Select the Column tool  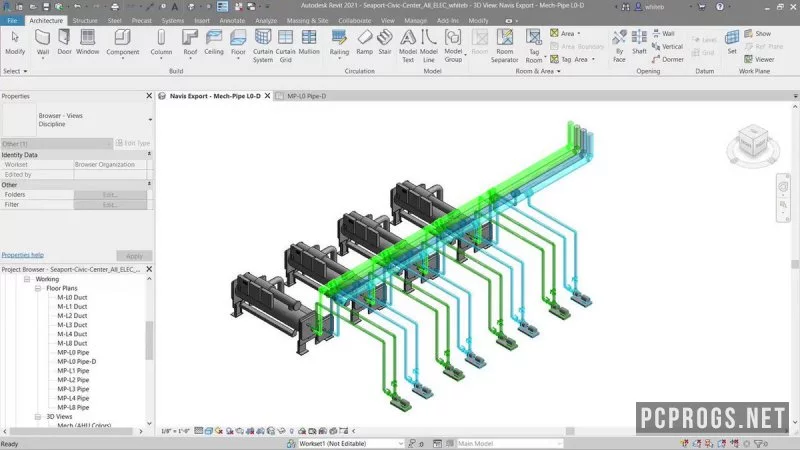coord(161,43)
